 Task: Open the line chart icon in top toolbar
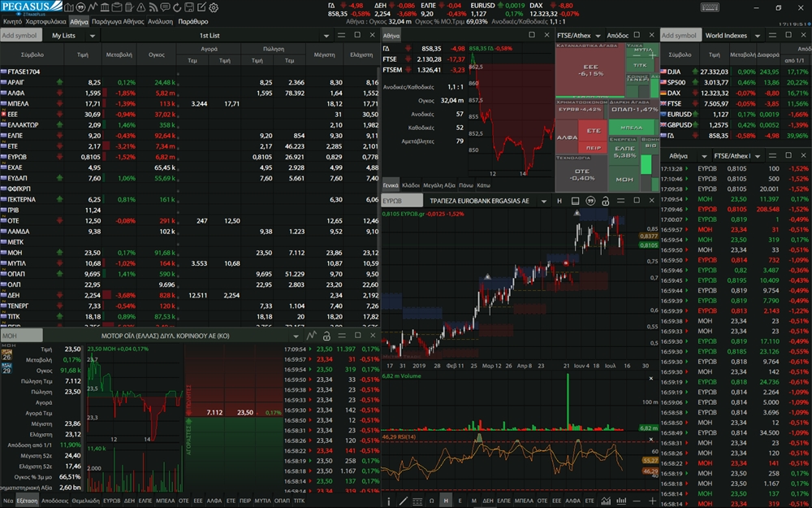[x=93, y=7]
